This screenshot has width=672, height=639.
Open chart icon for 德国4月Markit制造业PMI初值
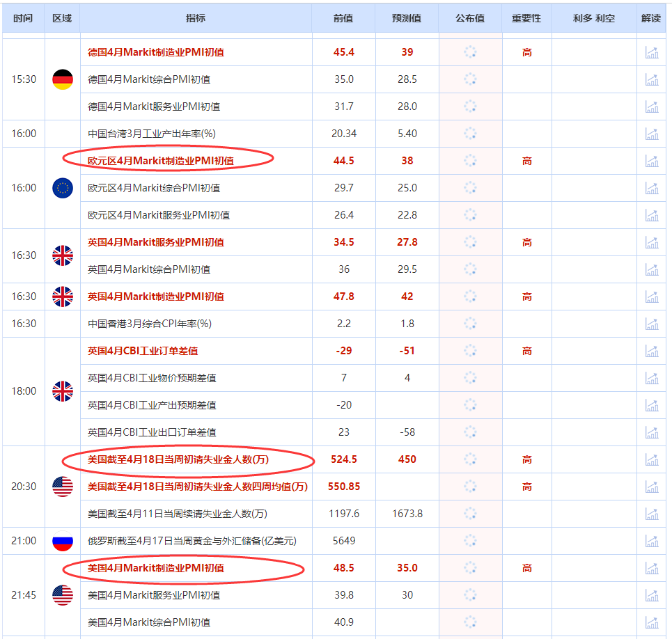coord(652,52)
